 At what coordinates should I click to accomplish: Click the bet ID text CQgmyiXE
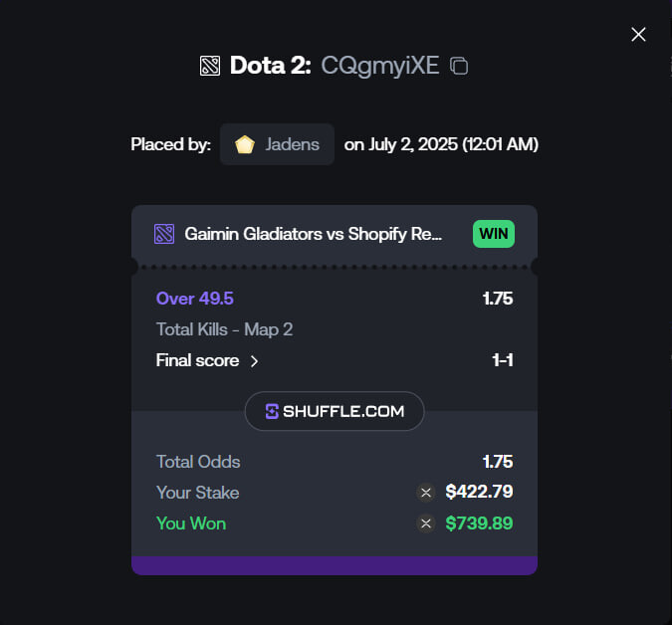tap(380, 66)
